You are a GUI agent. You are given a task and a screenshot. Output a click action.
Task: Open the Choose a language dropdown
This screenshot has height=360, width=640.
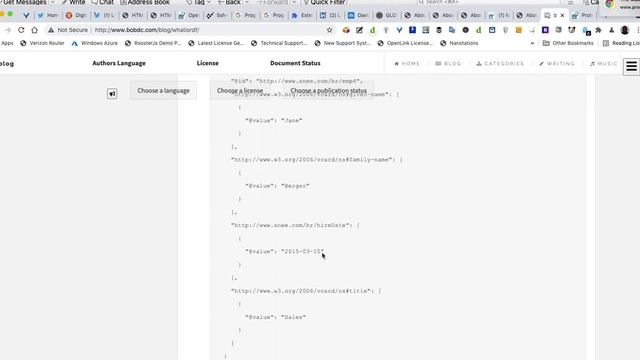pos(163,90)
